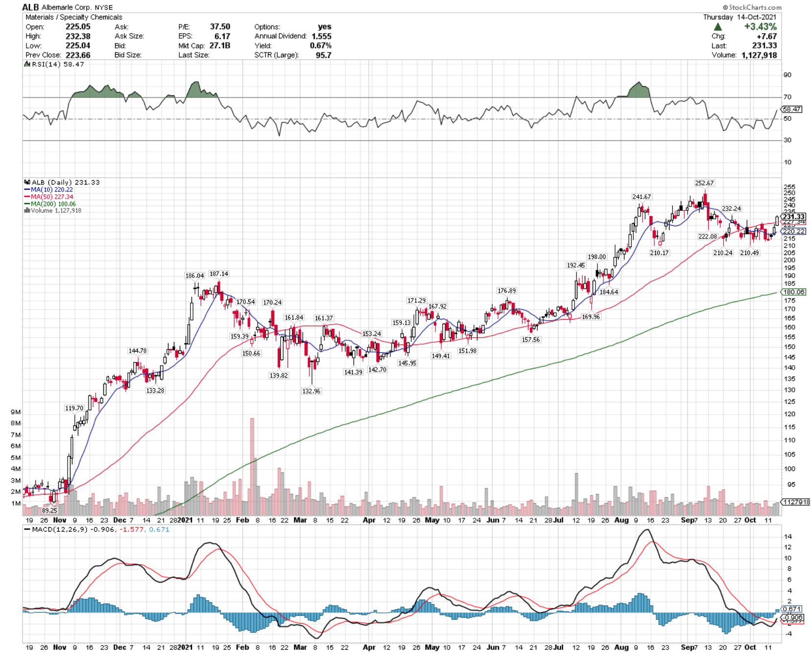Click the 144.78 price annotation
812x653 pixels.
tap(138, 350)
